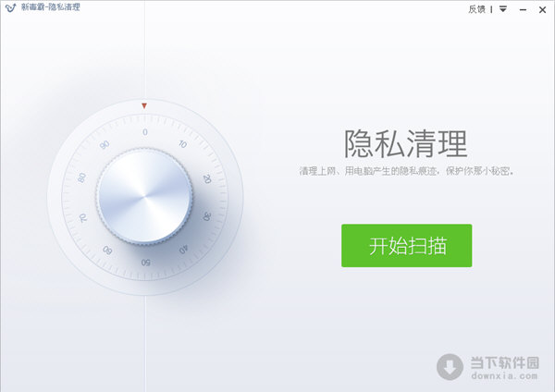Minimize the privacy cleaner window
Screen dimensions: 555x392
[523, 10]
